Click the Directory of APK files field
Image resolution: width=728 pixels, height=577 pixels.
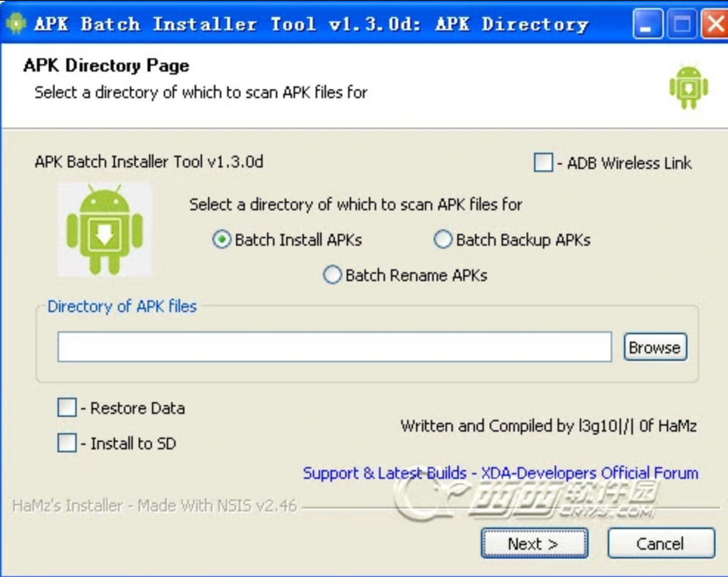[x=334, y=347]
